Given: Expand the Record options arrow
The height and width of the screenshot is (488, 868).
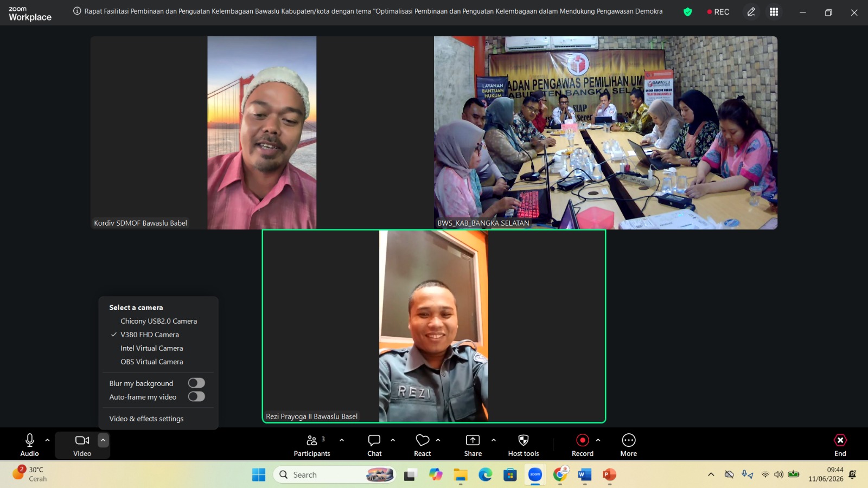Looking at the screenshot, I should click(x=598, y=440).
